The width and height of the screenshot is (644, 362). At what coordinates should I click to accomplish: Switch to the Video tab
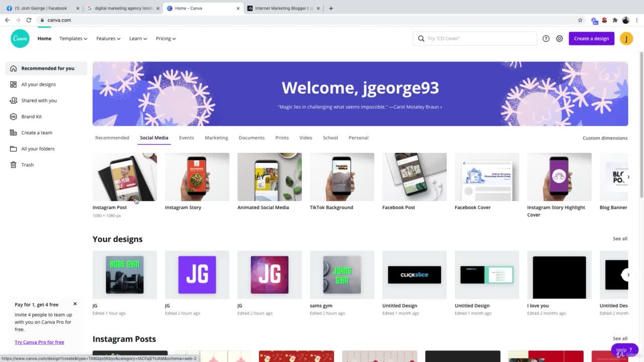306,138
